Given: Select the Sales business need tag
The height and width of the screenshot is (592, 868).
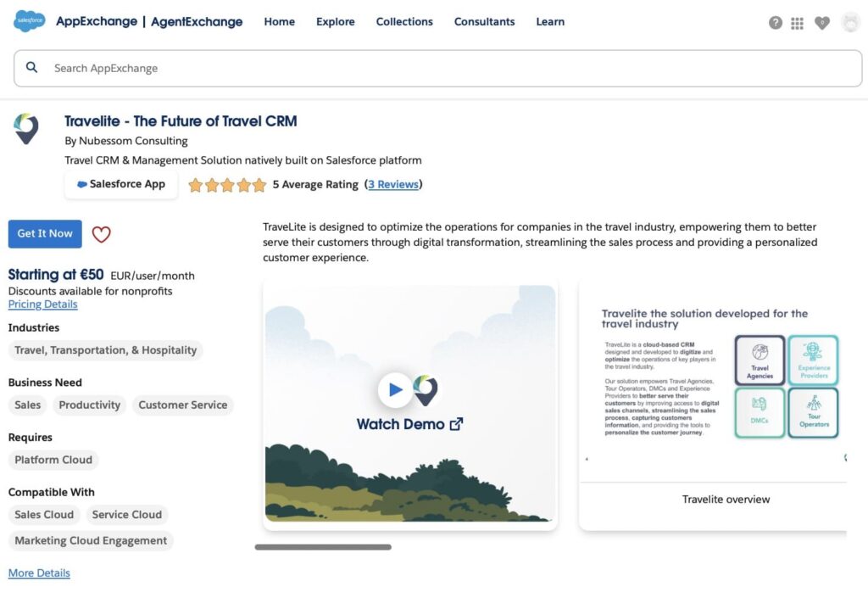Looking at the screenshot, I should click(x=28, y=405).
